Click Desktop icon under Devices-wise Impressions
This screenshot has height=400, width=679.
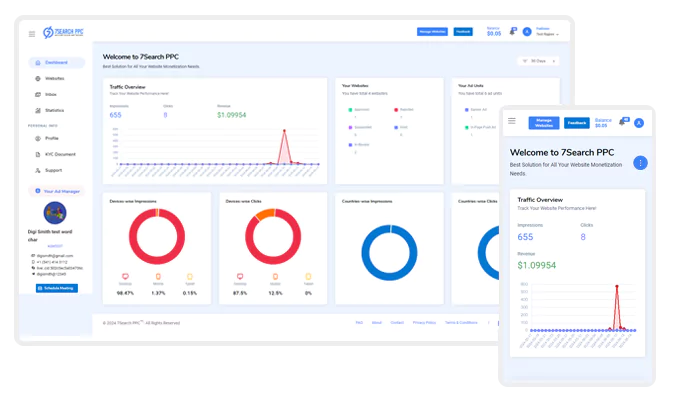(125, 277)
